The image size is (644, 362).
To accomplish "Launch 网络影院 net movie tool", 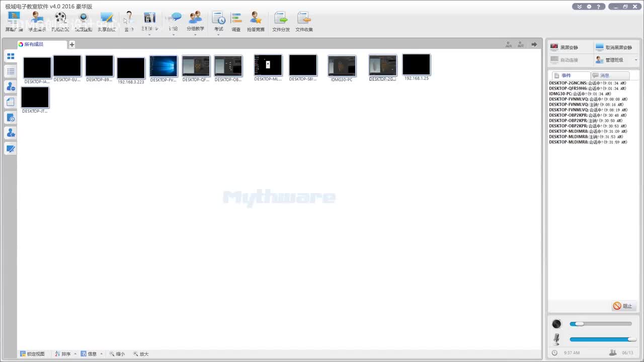I will [60, 22].
